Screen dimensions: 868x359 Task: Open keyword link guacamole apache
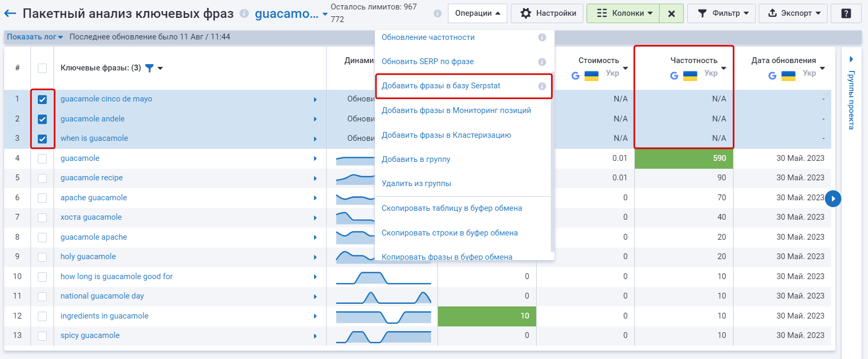(x=93, y=237)
